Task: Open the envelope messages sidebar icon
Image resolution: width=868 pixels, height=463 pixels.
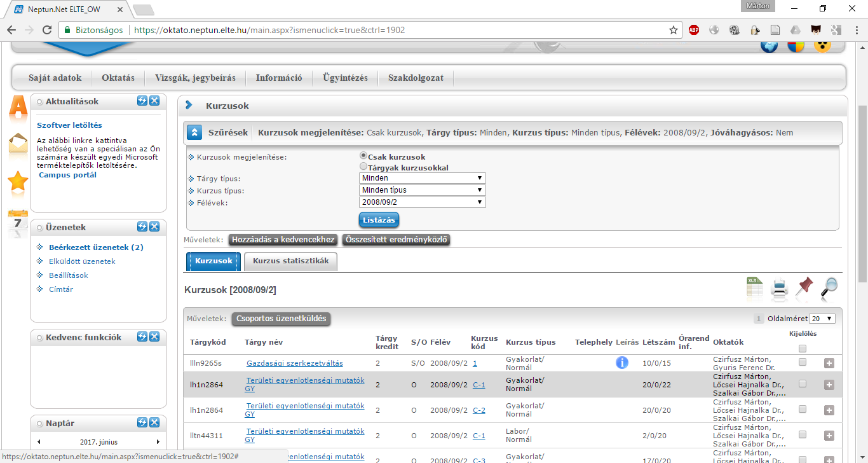Action: click(18, 144)
